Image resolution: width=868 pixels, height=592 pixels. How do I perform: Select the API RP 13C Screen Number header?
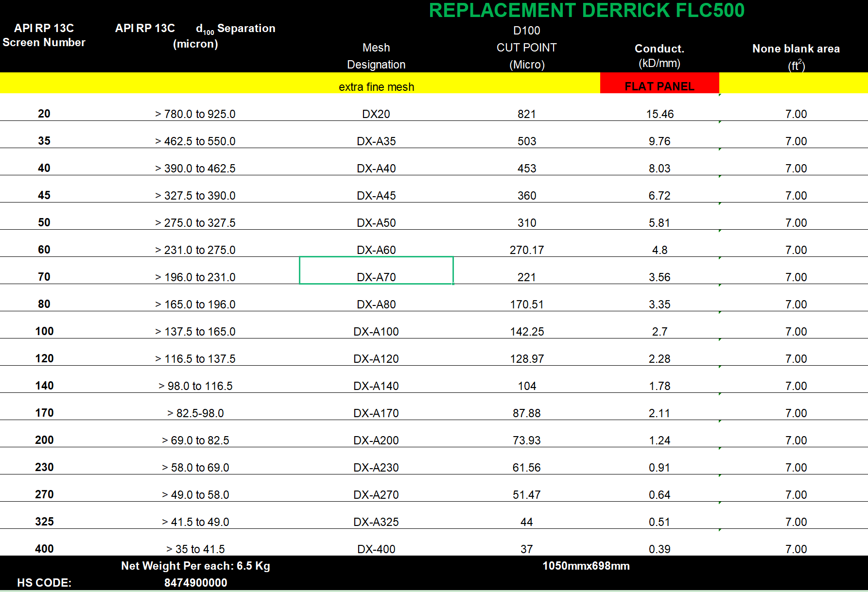pyautogui.click(x=44, y=35)
